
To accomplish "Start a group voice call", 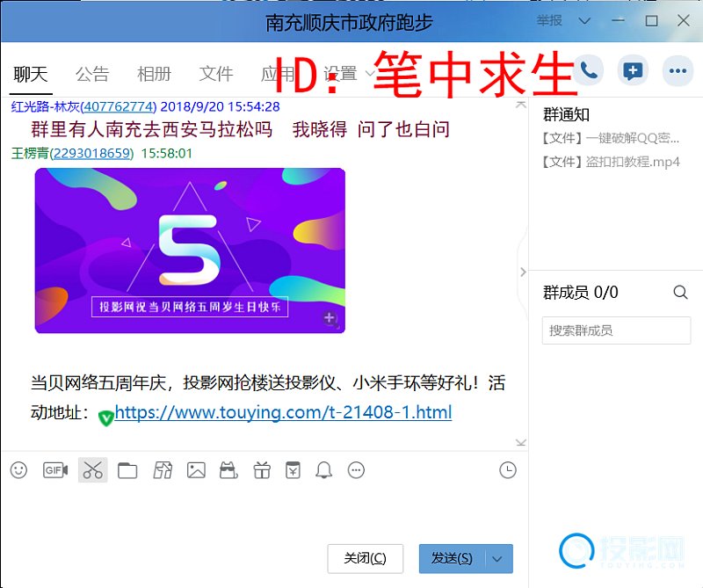I will [x=588, y=70].
